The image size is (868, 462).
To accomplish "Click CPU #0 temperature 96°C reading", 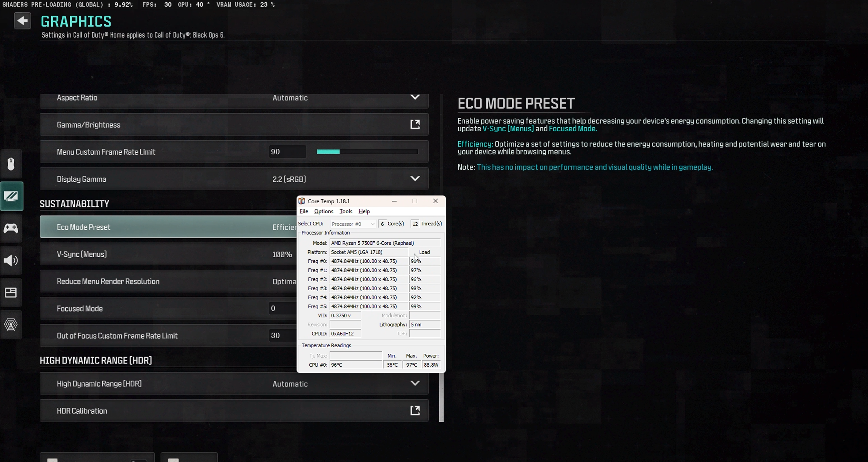I will click(x=356, y=365).
